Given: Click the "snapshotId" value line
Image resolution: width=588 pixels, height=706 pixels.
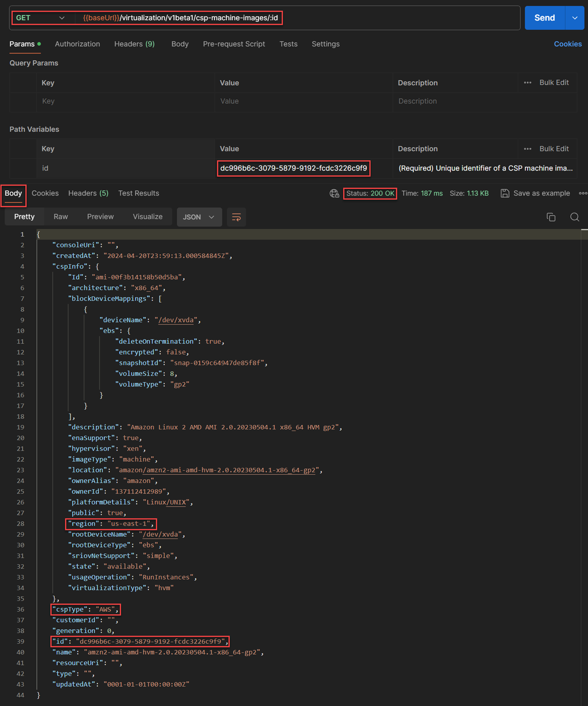Looking at the screenshot, I should pyautogui.click(x=191, y=363).
